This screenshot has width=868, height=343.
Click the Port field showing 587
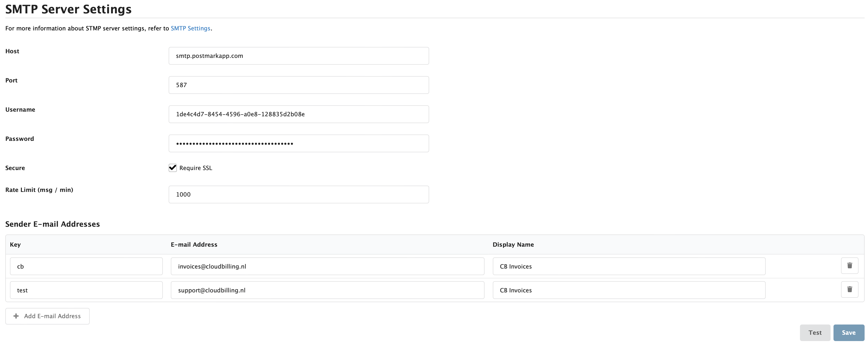point(299,85)
